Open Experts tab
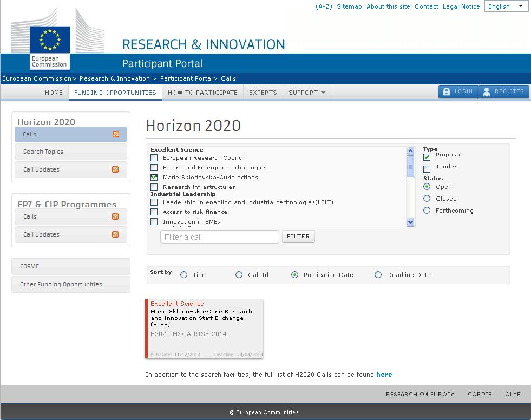This screenshot has width=531, height=420. (263, 93)
